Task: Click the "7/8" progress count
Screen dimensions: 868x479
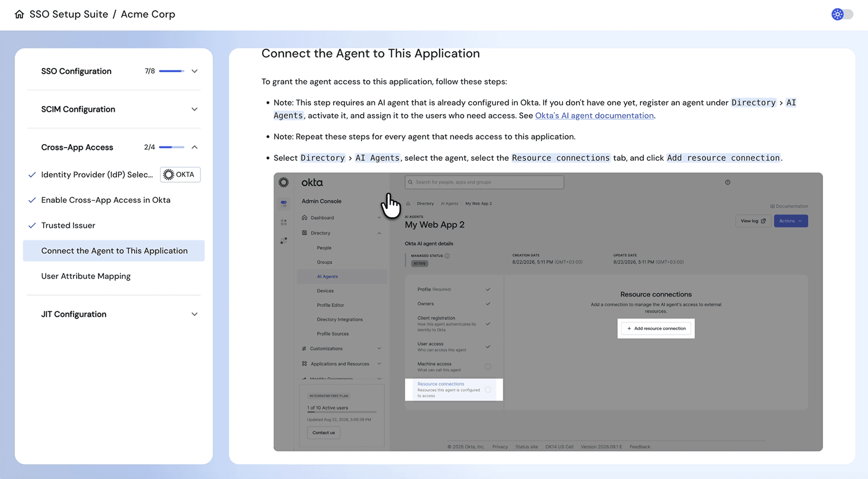Action: 150,71
